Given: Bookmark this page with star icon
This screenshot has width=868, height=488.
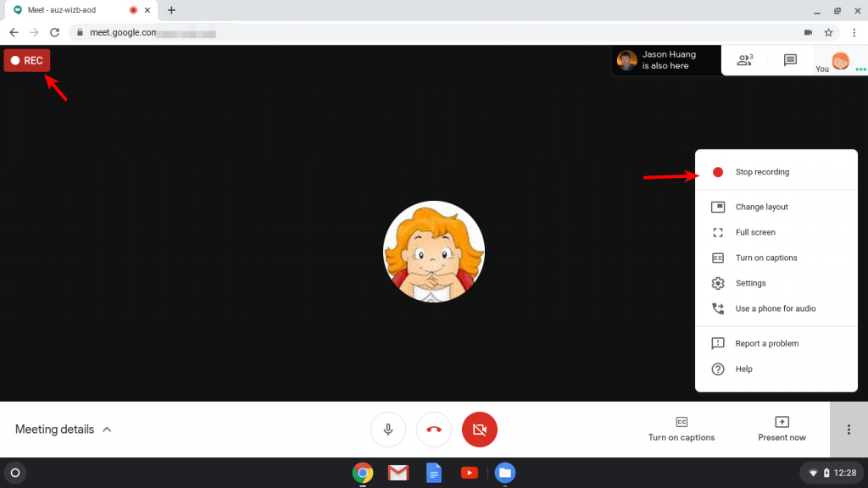Looking at the screenshot, I should click(x=828, y=33).
